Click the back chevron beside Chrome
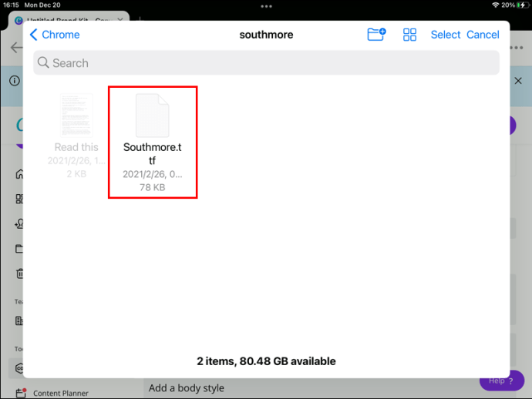 [x=33, y=35]
